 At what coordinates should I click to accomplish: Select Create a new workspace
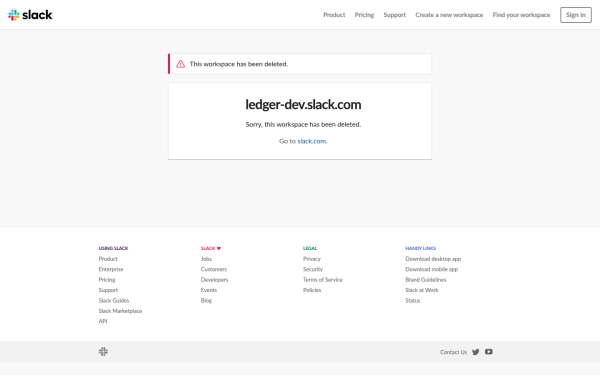coord(449,15)
